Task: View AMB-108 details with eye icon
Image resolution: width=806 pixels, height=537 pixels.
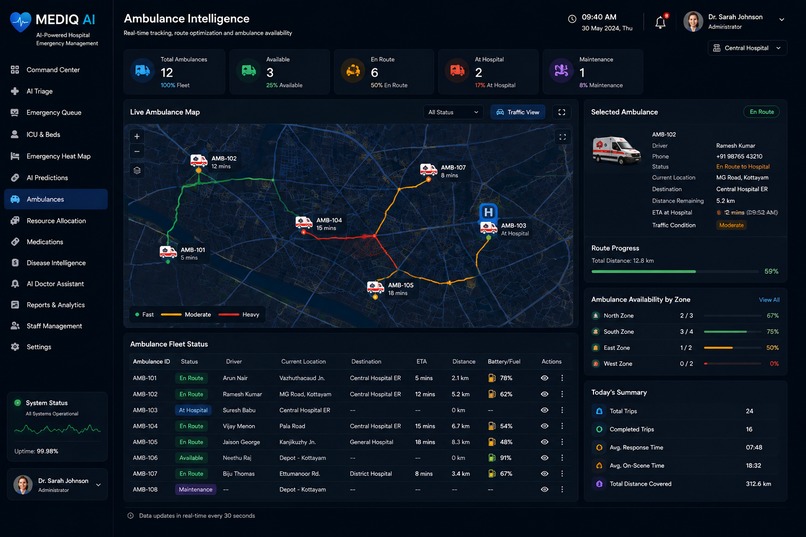Action: coord(544,490)
